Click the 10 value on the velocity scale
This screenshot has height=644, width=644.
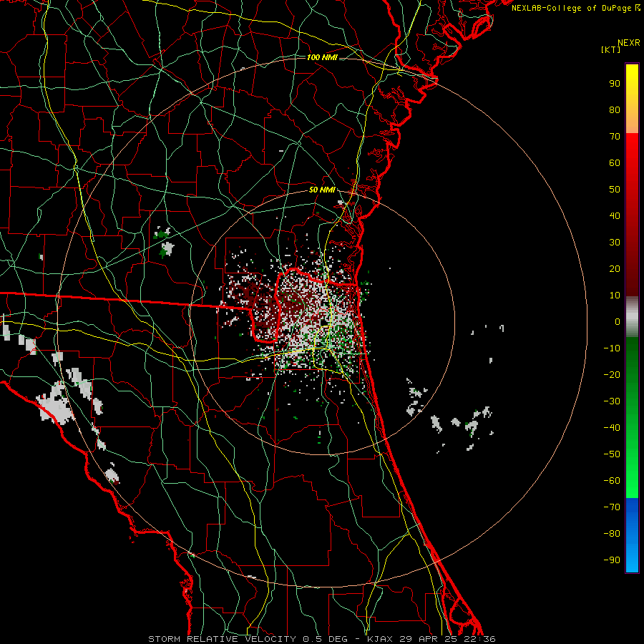[x=615, y=296]
